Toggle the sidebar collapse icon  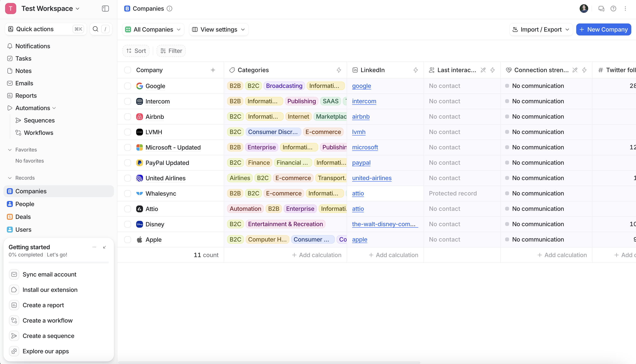click(105, 9)
